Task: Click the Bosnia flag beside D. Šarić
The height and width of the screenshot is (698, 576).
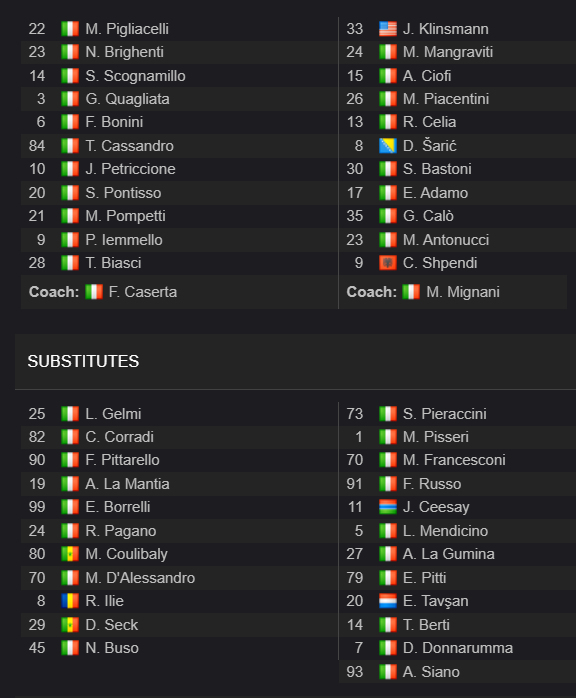Action: [388, 146]
